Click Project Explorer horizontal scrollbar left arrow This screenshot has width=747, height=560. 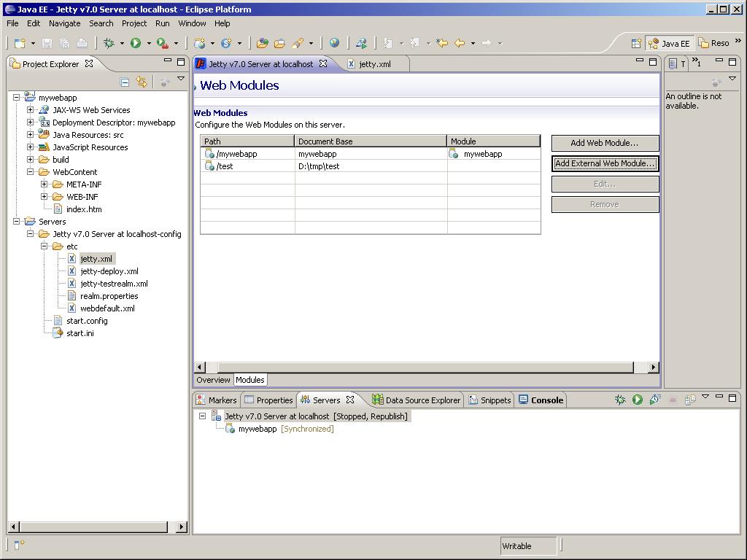(x=14, y=526)
